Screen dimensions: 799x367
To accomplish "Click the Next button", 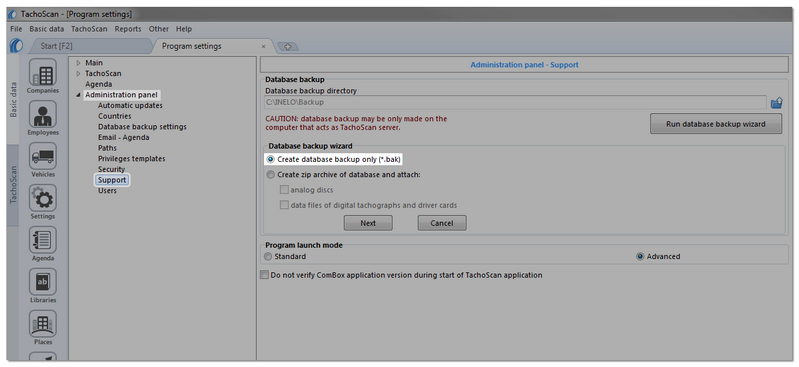I will [x=368, y=223].
